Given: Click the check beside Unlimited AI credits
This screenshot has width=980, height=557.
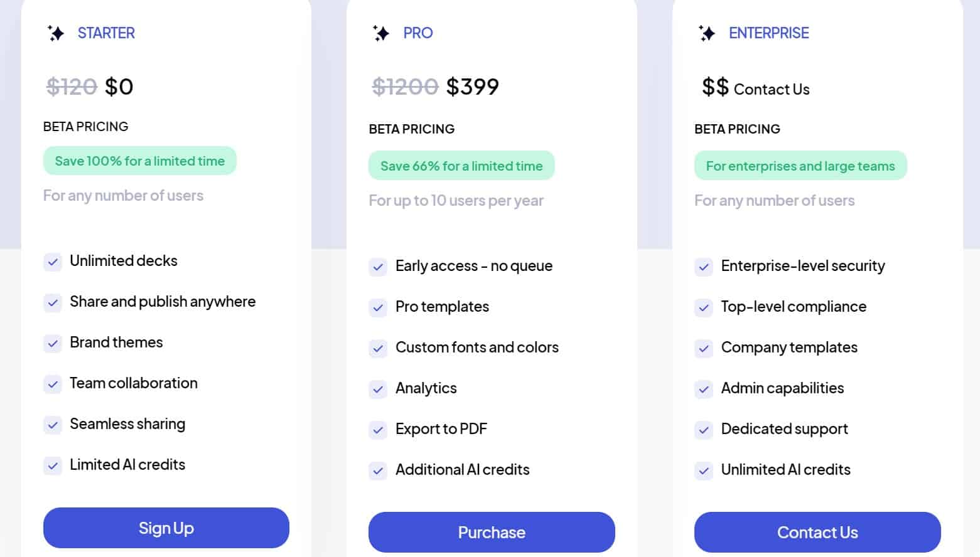Looking at the screenshot, I should point(704,470).
